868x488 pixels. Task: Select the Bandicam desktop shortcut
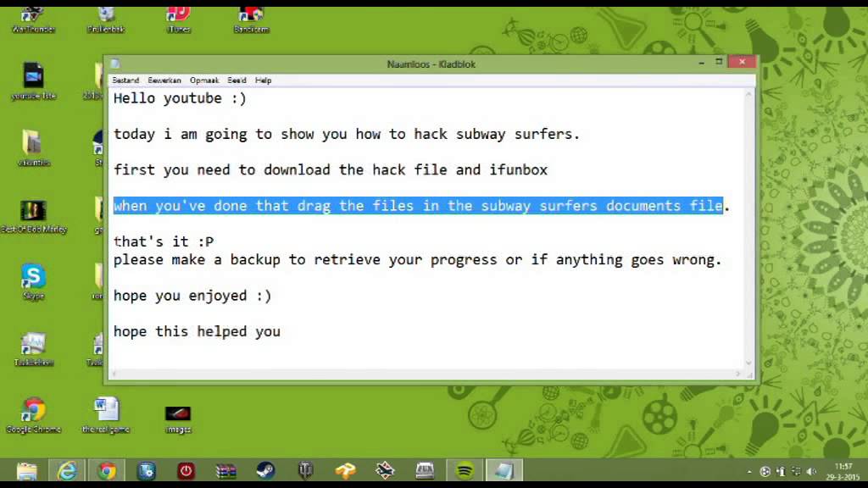pyautogui.click(x=251, y=20)
